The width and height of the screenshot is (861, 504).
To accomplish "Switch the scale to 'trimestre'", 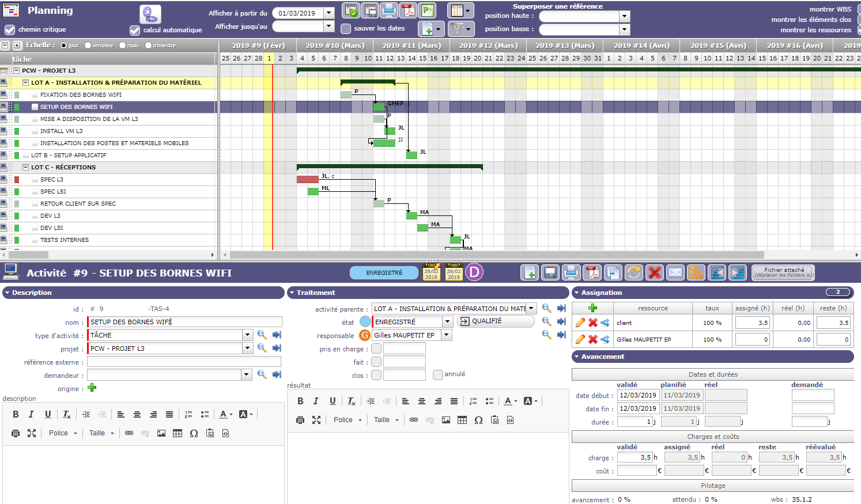I will point(148,46).
